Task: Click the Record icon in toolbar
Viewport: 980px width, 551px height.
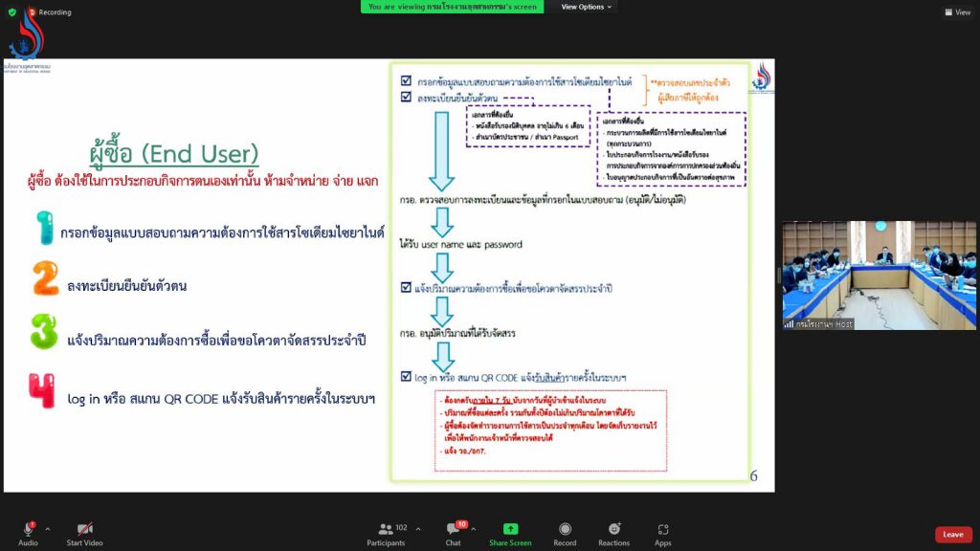Action: pyautogui.click(x=565, y=533)
